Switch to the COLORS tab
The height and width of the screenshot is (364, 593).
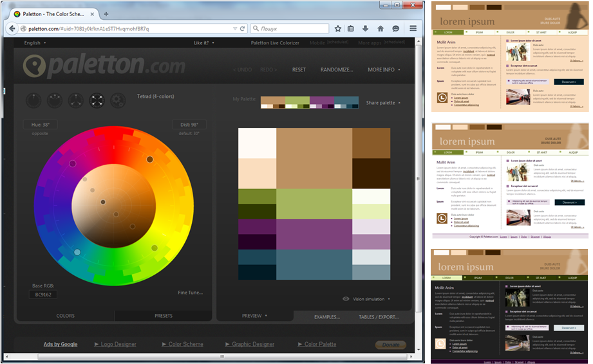pyautogui.click(x=66, y=316)
